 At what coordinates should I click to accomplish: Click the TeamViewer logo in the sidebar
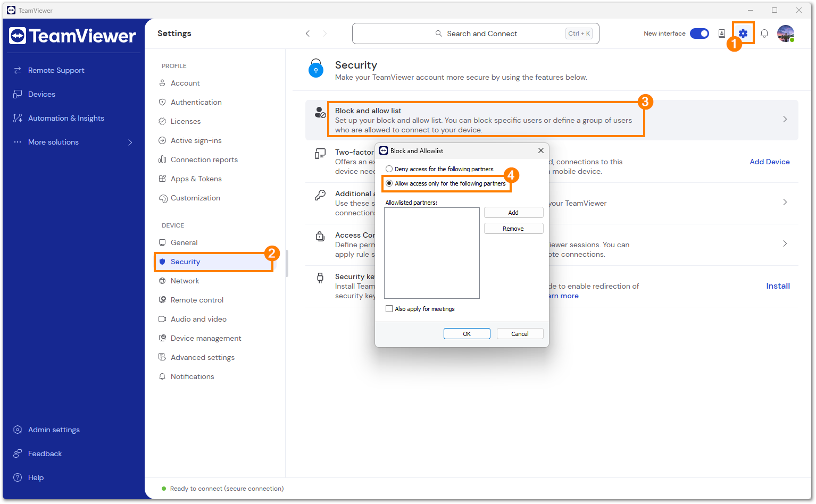click(72, 36)
